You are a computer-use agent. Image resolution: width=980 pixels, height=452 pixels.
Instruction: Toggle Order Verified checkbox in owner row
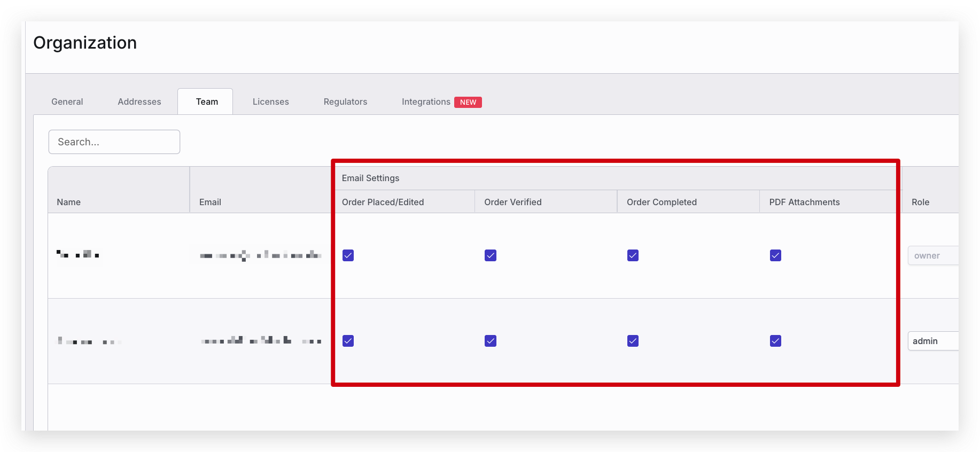click(x=490, y=255)
